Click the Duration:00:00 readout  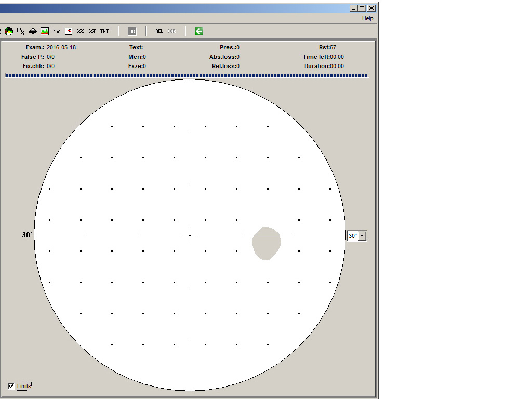pyautogui.click(x=324, y=66)
